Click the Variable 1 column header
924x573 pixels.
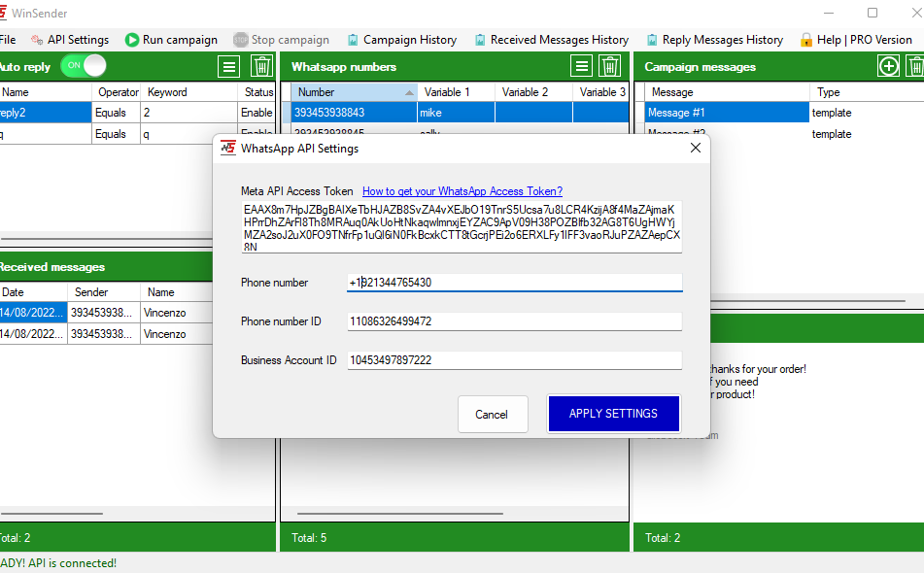(456, 92)
